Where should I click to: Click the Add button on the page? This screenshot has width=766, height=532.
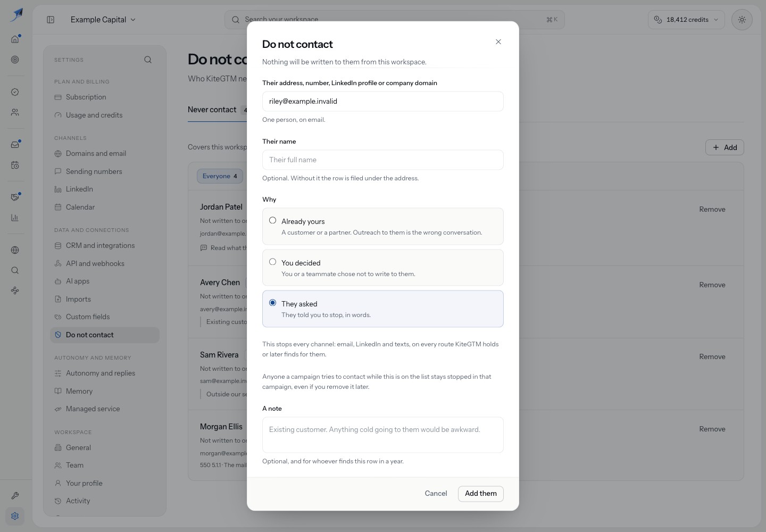tap(725, 147)
